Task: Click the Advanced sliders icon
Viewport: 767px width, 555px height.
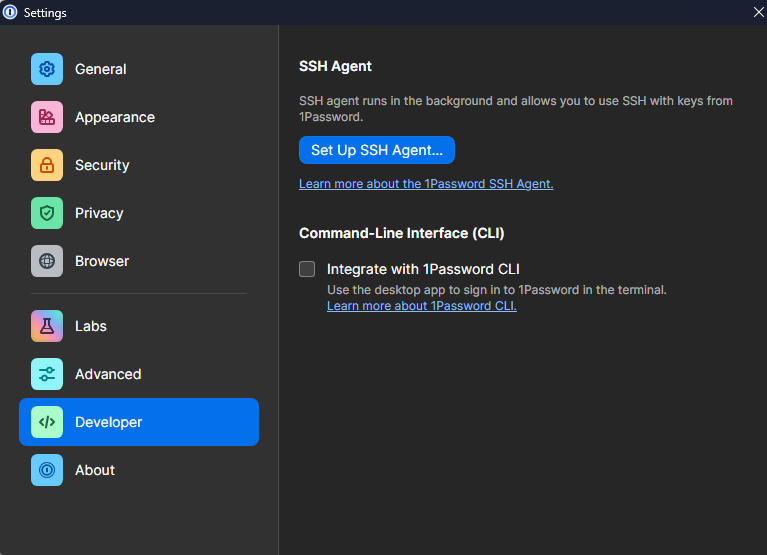Action: (x=47, y=374)
